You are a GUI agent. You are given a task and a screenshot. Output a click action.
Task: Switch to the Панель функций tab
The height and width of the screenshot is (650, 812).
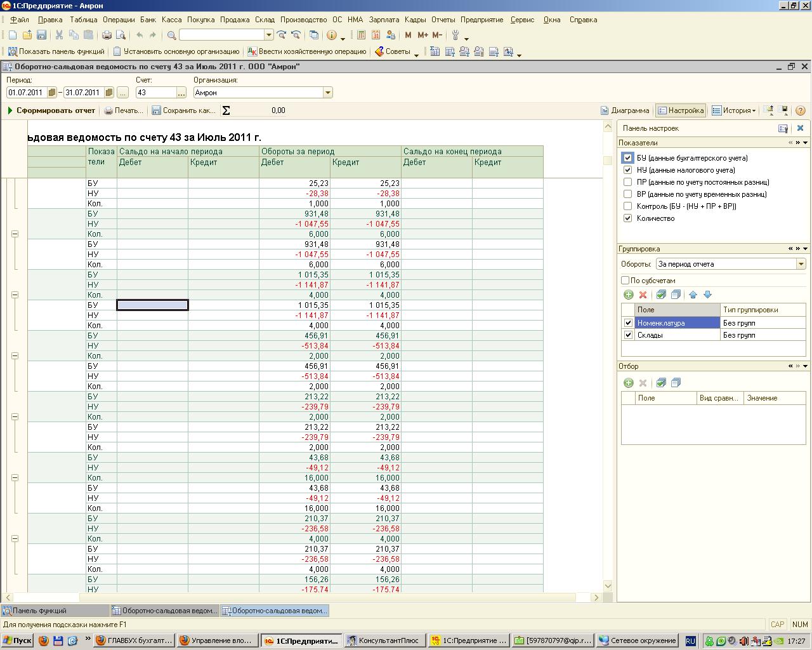click(39, 611)
